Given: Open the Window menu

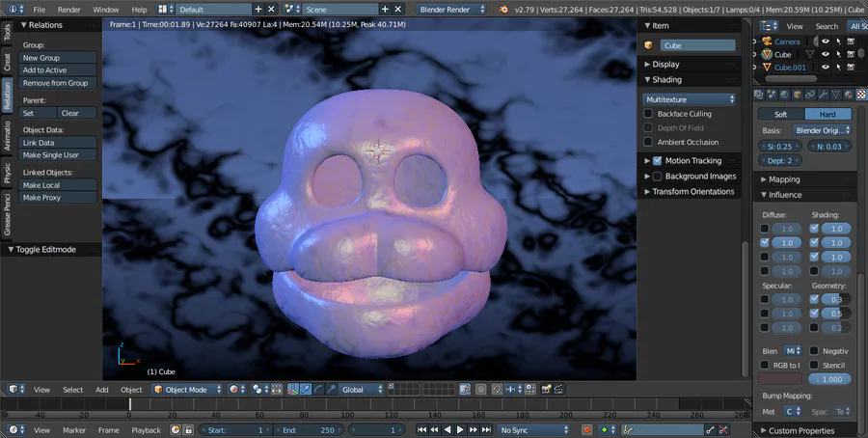Looking at the screenshot, I should pos(106,10).
